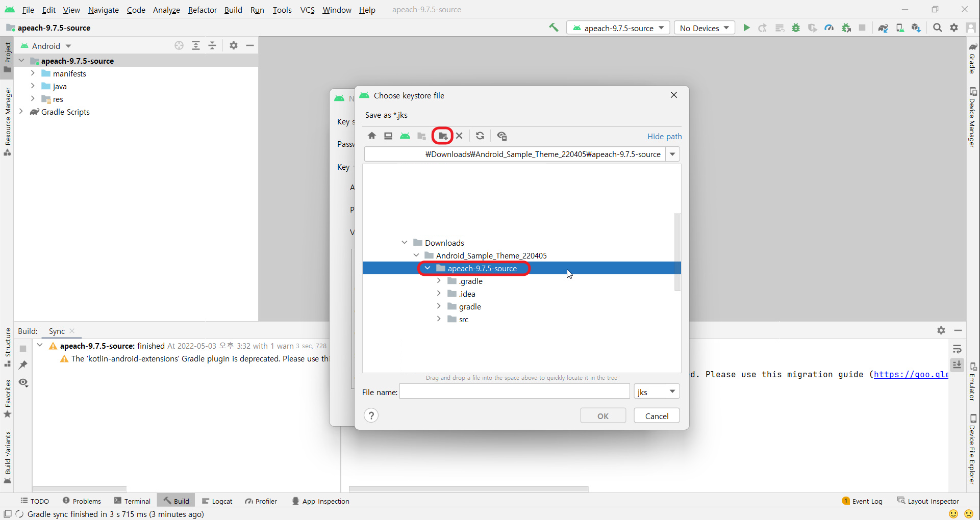Viewport: 980px width, 520px height.
Task: Open the Event Log
Action: tap(862, 501)
